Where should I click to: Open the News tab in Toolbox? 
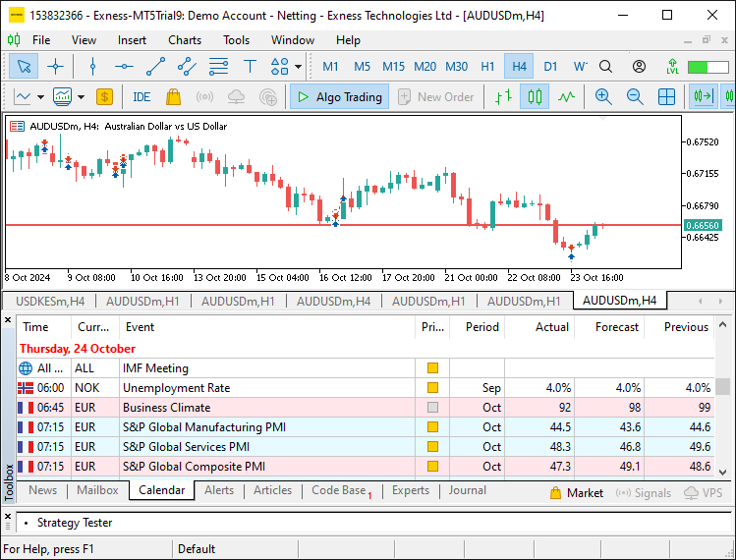pyautogui.click(x=42, y=490)
